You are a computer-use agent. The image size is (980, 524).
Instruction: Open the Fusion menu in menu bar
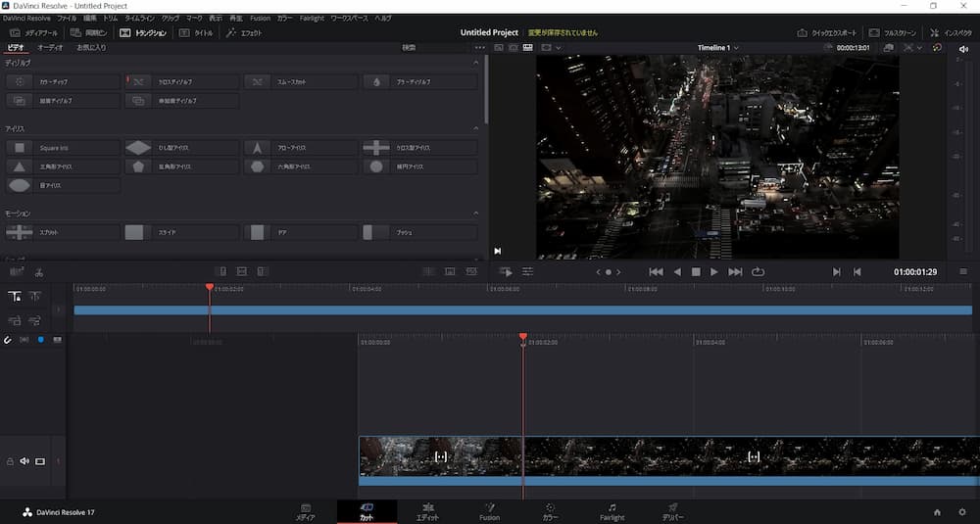click(260, 18)
